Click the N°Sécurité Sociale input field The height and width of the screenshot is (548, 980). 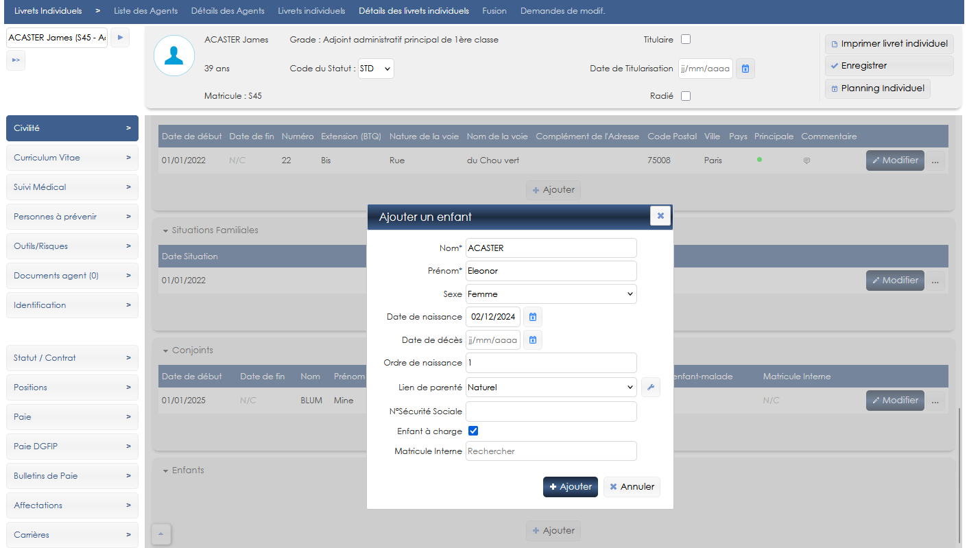pos(551,412)
